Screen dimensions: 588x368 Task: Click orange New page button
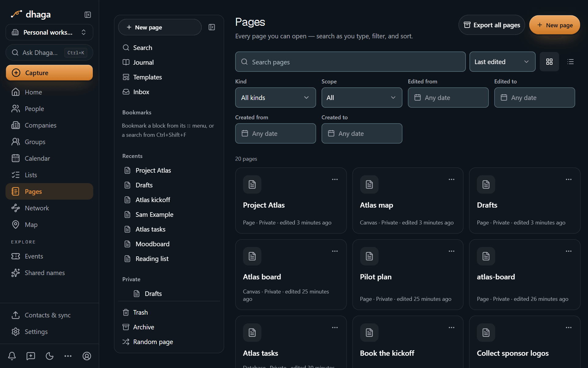click(x=555, y=25)
